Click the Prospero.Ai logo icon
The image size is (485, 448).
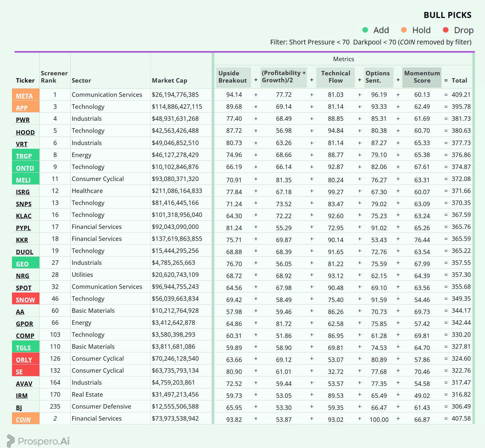11,441
